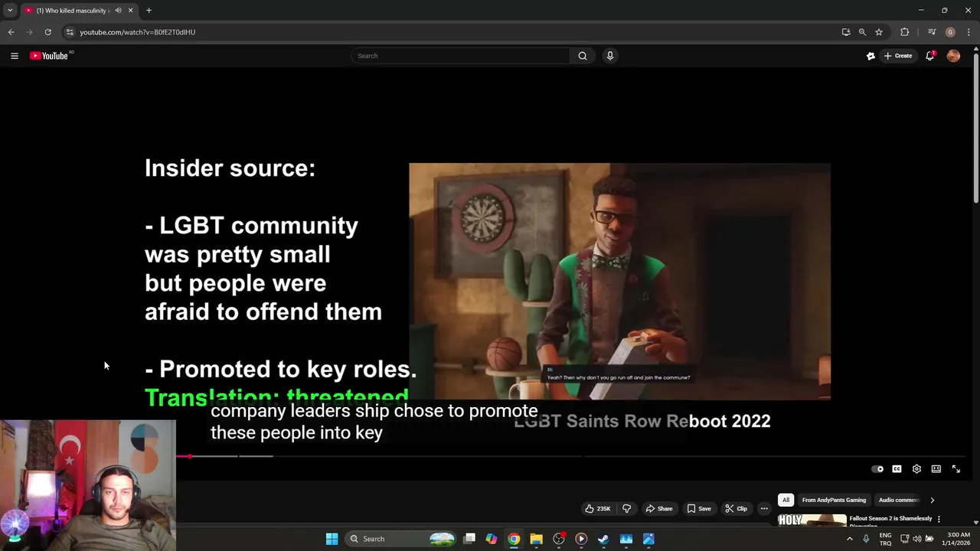Viewport: 980px width, 551px height.
Task: Select 'From AndyPants Gaming' chip
Action: pyautogui.click(x=834, y=500)
